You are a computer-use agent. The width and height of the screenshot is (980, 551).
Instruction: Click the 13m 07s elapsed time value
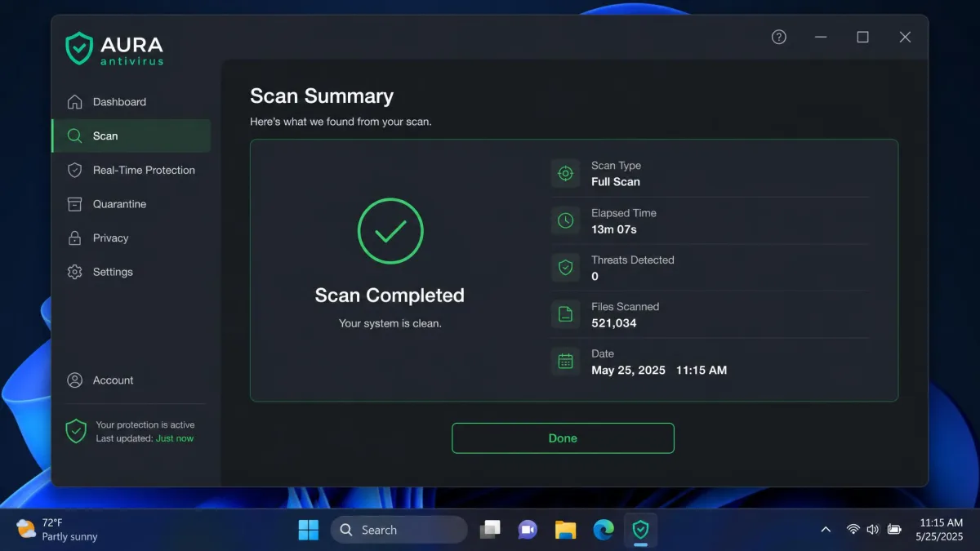point(614,229)
